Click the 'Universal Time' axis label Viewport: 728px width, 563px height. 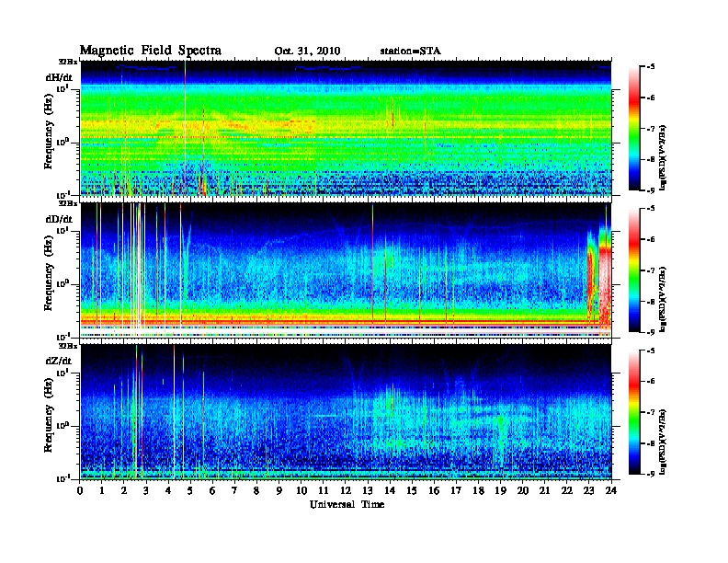point(347,504)
